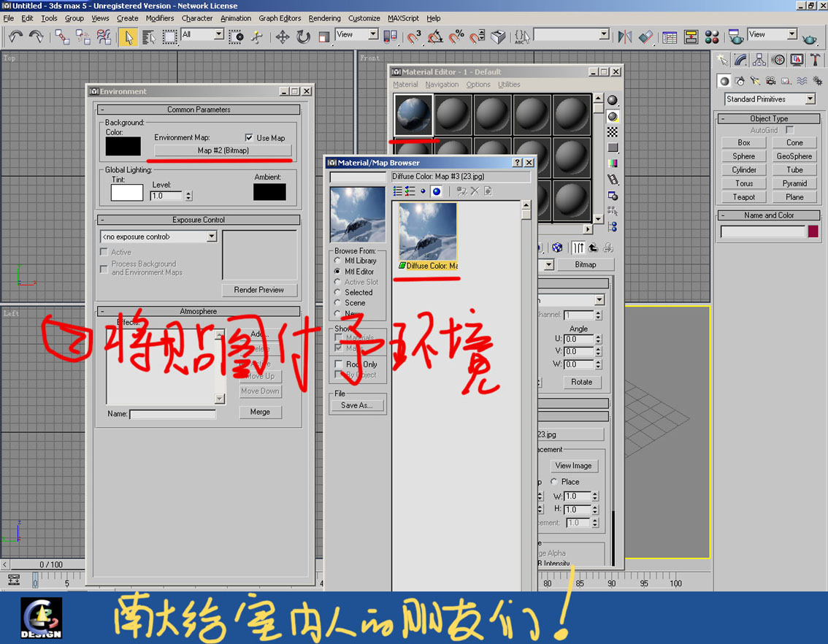The image size is (828, 644).
Task: Create a Teapot primitive
Action: click(743, 197)
